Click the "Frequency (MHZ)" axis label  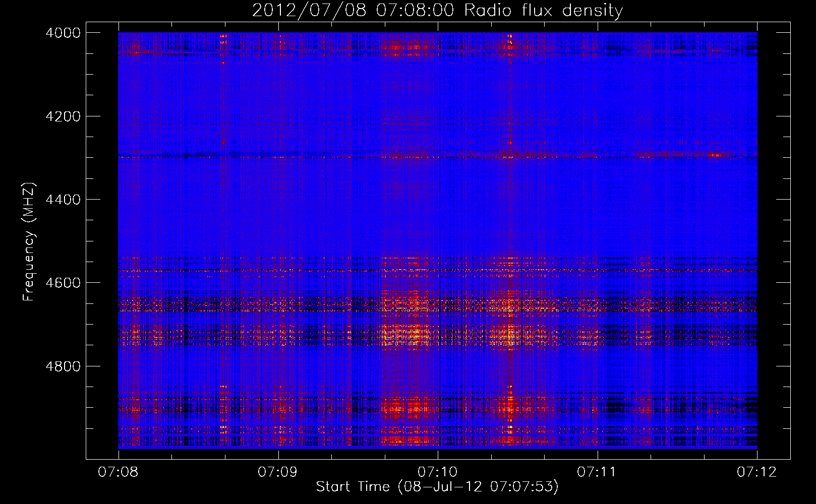pos(28,242)
